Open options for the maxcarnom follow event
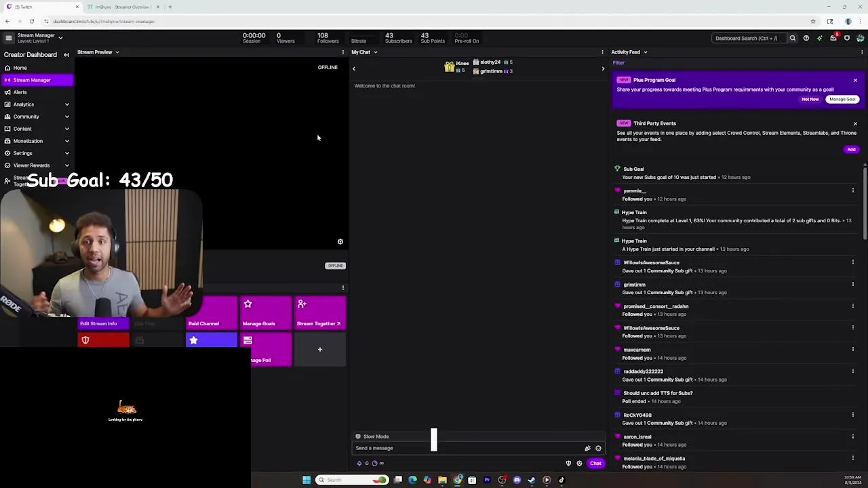The height and width of the screenshot is (488, 868). [853, 350]
